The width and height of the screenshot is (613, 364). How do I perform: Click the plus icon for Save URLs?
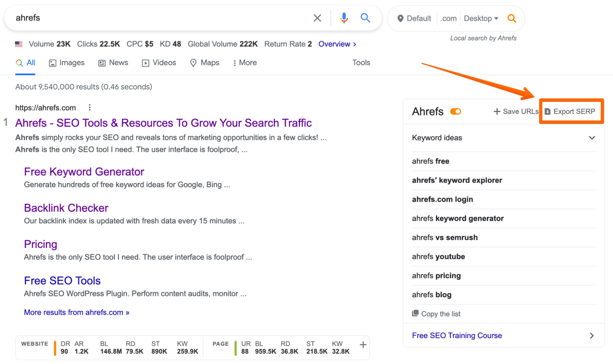coord(497,112)
